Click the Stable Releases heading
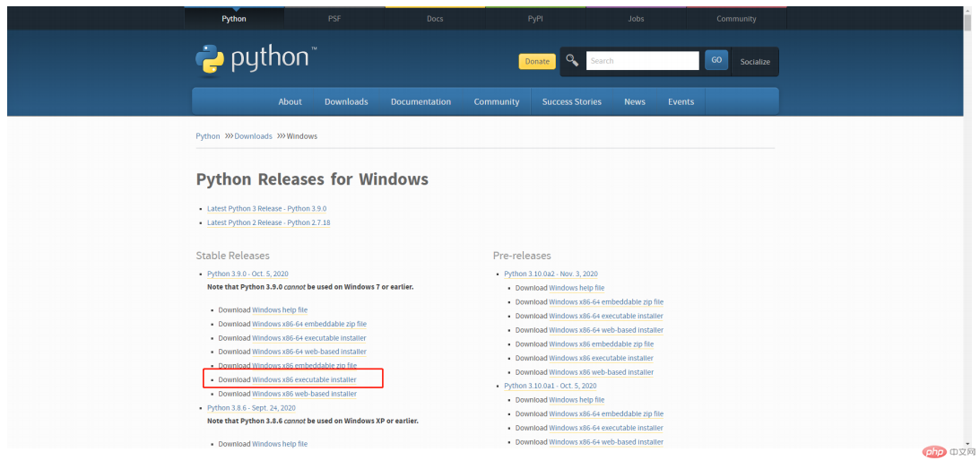The width and height of the screenshot is (980, 461). pyautogui.click(x=232, y=256)
